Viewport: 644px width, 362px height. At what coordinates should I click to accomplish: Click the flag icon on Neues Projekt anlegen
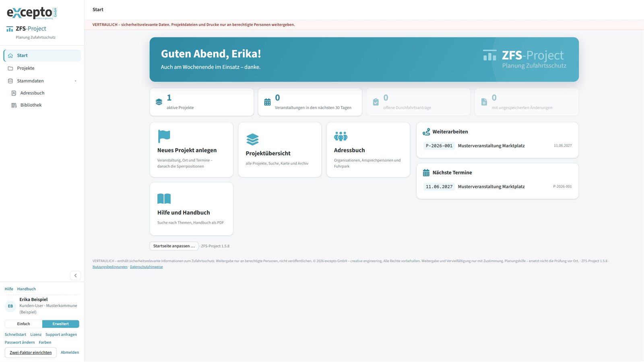pyautogui.click(x=164, y=136)
